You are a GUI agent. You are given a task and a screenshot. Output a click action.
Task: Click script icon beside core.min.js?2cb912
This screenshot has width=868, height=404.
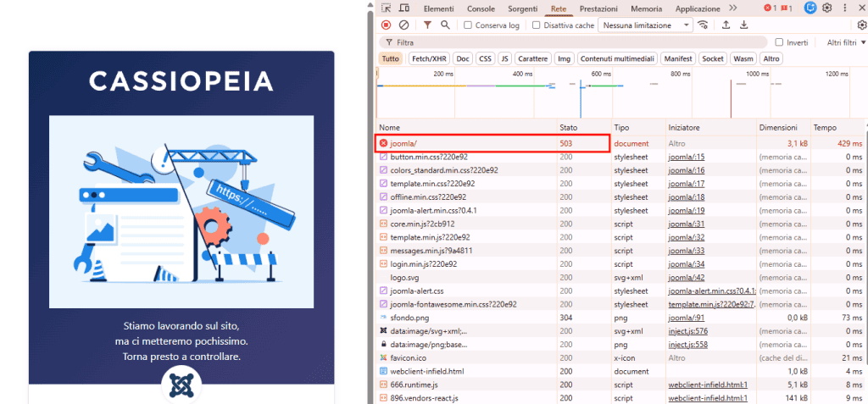384,224
